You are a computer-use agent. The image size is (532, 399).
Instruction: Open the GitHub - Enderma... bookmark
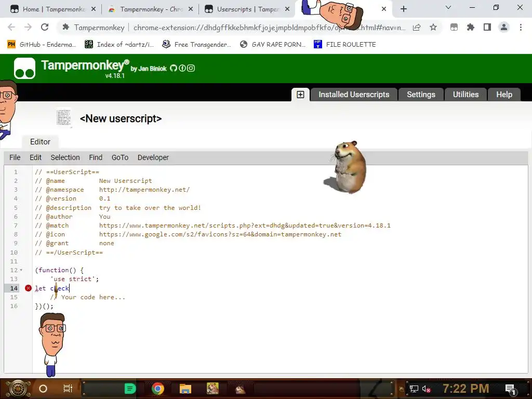[42, 45]
